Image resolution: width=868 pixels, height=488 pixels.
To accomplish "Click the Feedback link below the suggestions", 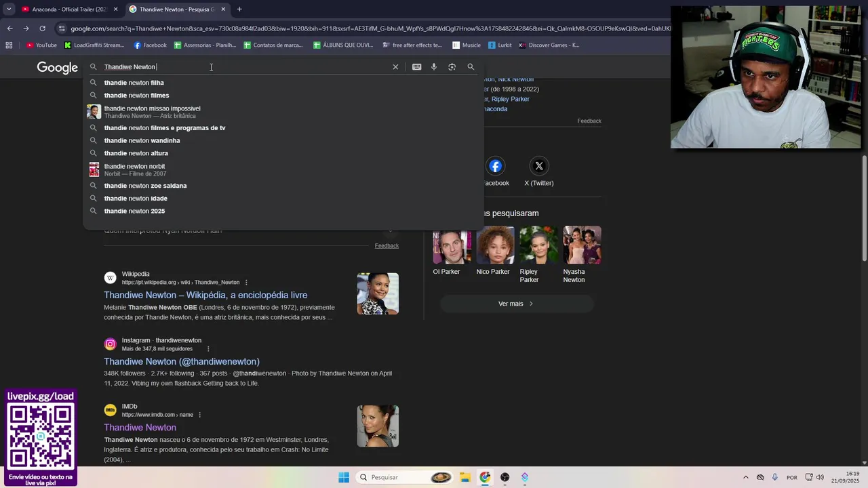I will pos(387,245).
